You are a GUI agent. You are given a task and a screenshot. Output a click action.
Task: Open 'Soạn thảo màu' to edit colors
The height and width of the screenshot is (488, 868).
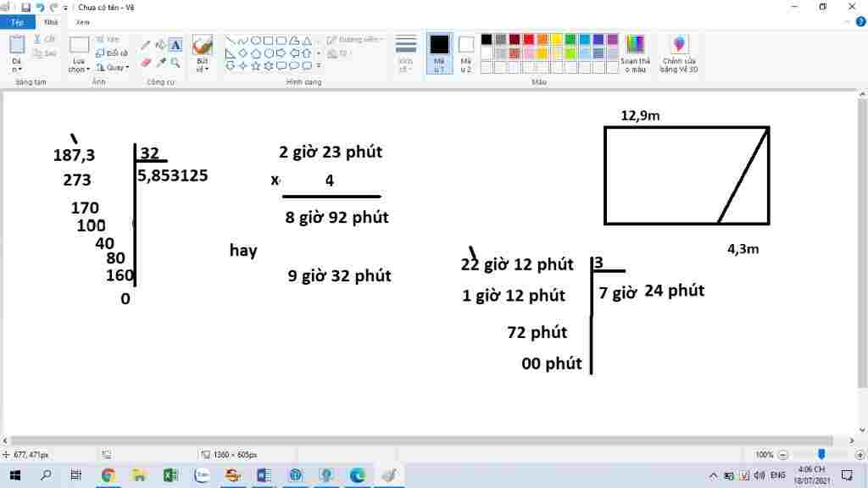[x=637, y=53]
